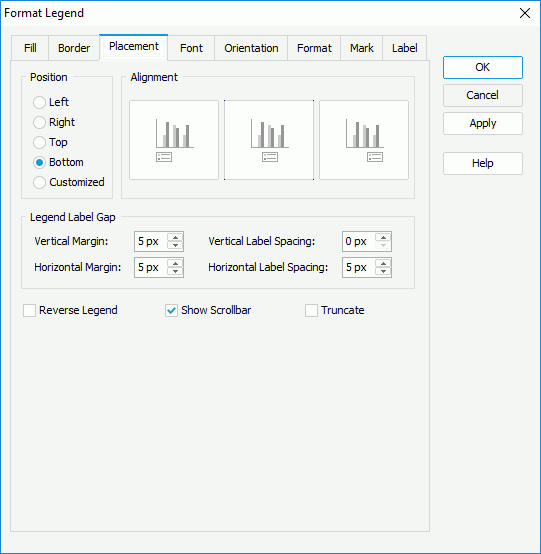Increase Horizontal Margin with up arrow
541x554 pixels.
click(175, 263)
